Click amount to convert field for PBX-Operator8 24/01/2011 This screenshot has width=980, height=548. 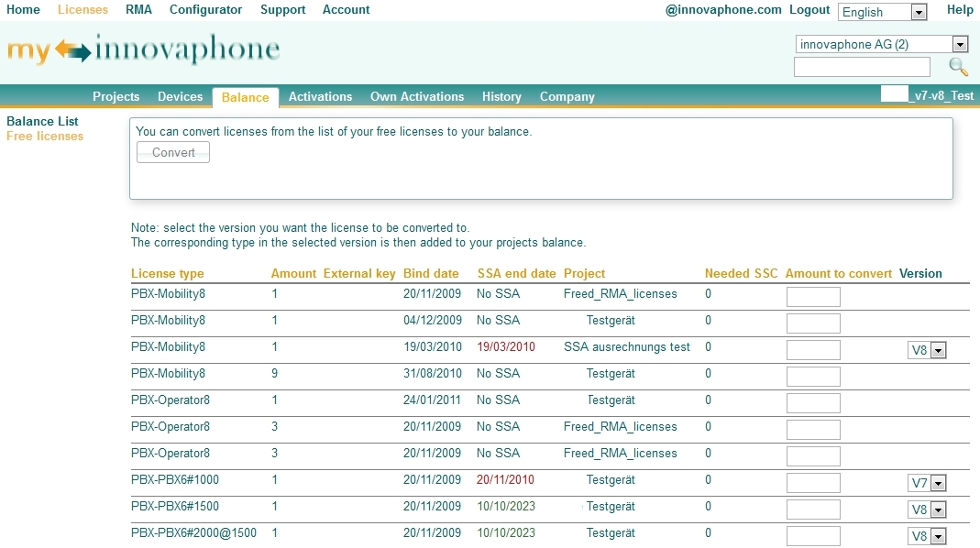(813, 403)
